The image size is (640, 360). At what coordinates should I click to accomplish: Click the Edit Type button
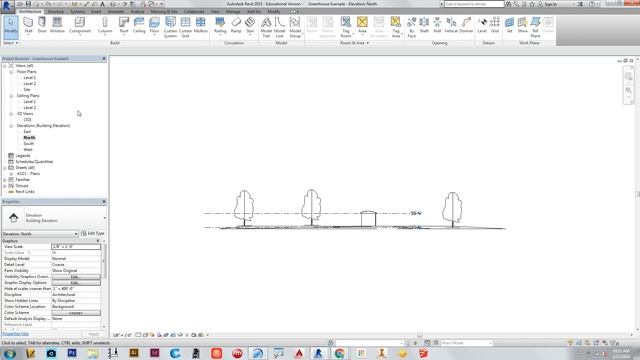coord(93,233)
